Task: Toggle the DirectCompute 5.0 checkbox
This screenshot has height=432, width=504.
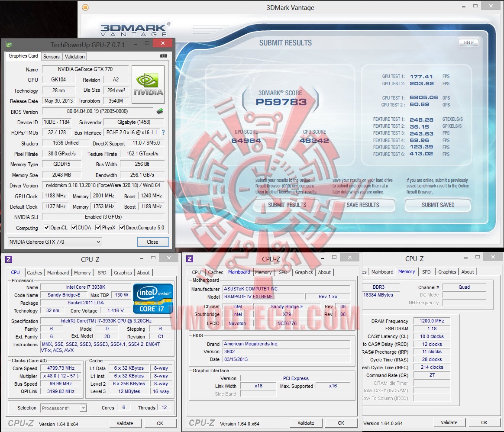Action: click(122, 228)
